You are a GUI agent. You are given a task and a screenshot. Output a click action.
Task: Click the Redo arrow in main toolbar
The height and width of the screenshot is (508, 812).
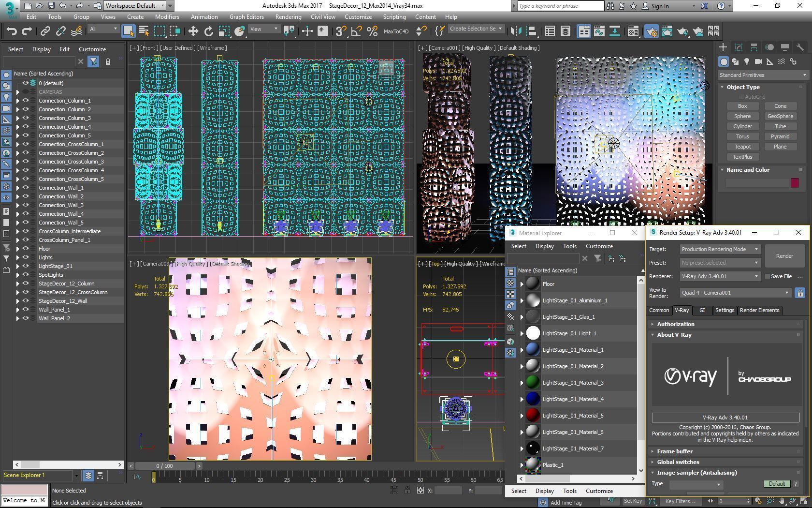tap(27, 31)
